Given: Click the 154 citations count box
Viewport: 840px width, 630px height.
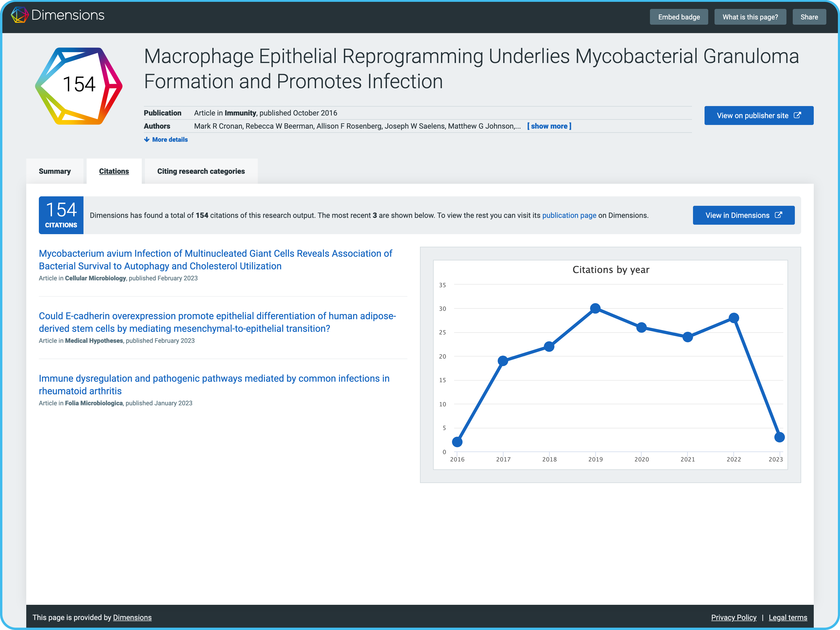Looking at the screenshot, I should [61, 215].
